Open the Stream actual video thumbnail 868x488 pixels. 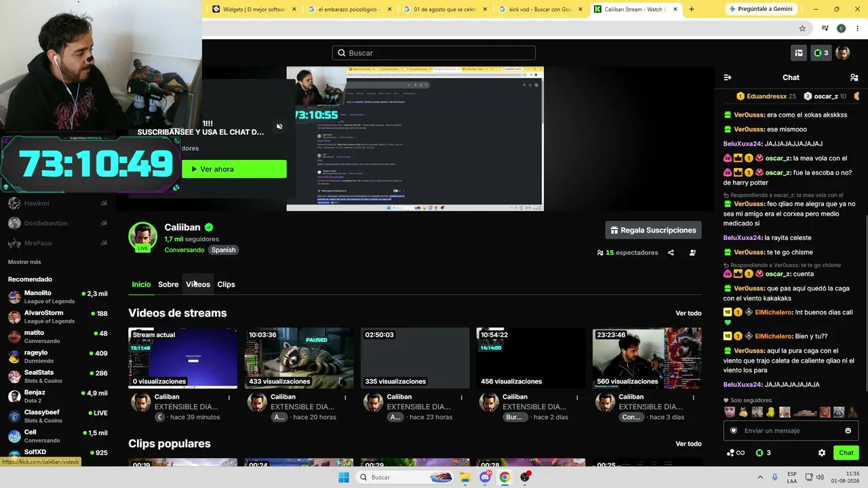[x=182, y=358]
